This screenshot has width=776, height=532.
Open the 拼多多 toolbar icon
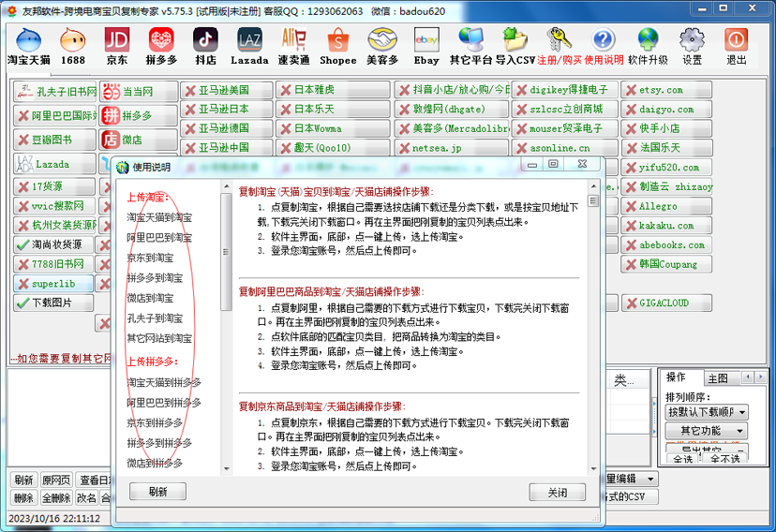pyautogui.click(x=161, y=46)
